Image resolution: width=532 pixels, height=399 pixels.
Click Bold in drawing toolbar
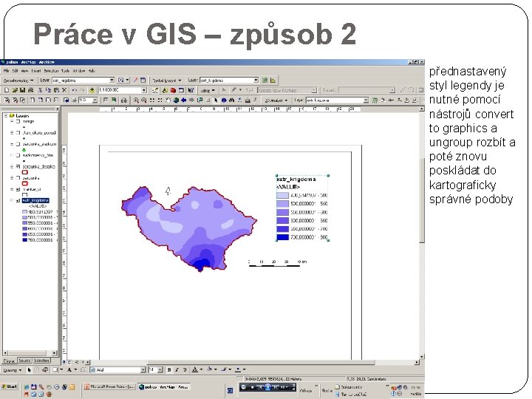(169, 370)
